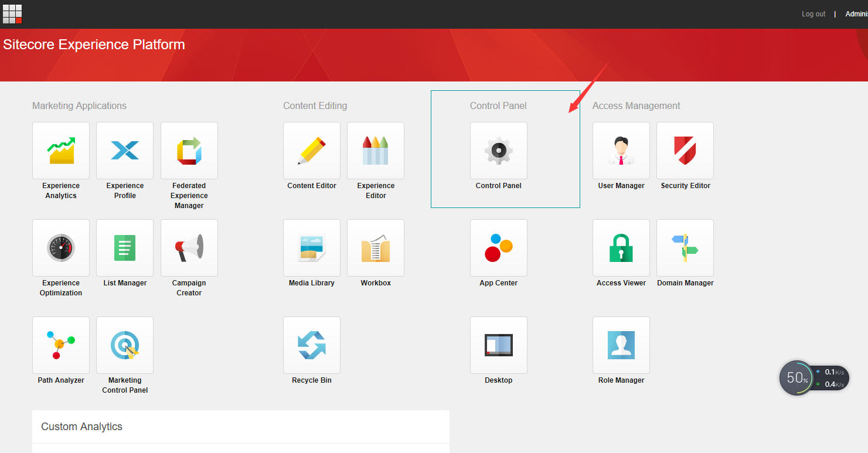Launch App Center icon

click(x=499, y=248)
